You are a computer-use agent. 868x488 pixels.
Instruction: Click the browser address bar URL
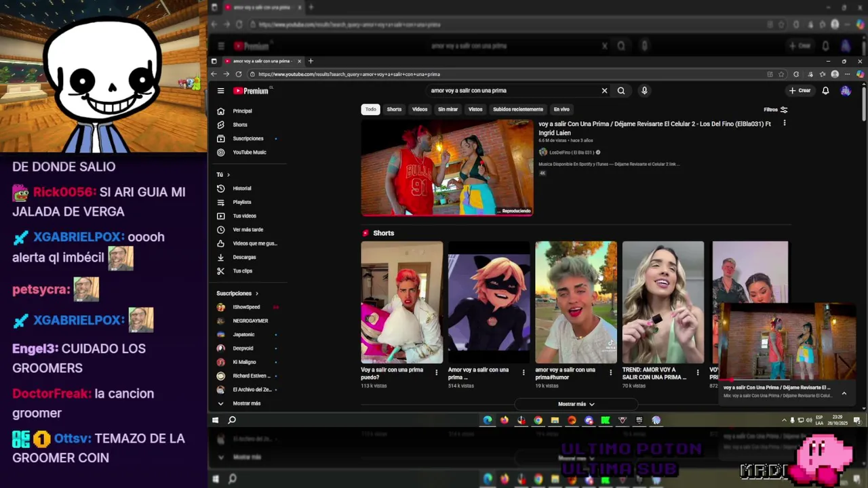[x=349, y=74]
